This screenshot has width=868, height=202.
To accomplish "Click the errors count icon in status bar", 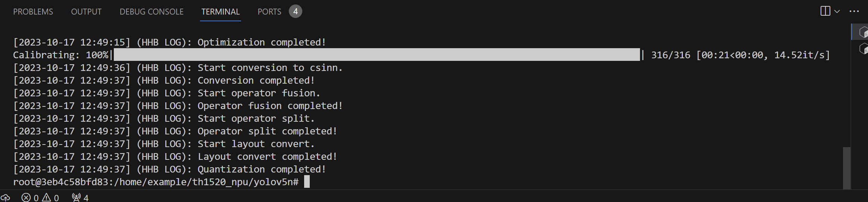I will (26, 198).
